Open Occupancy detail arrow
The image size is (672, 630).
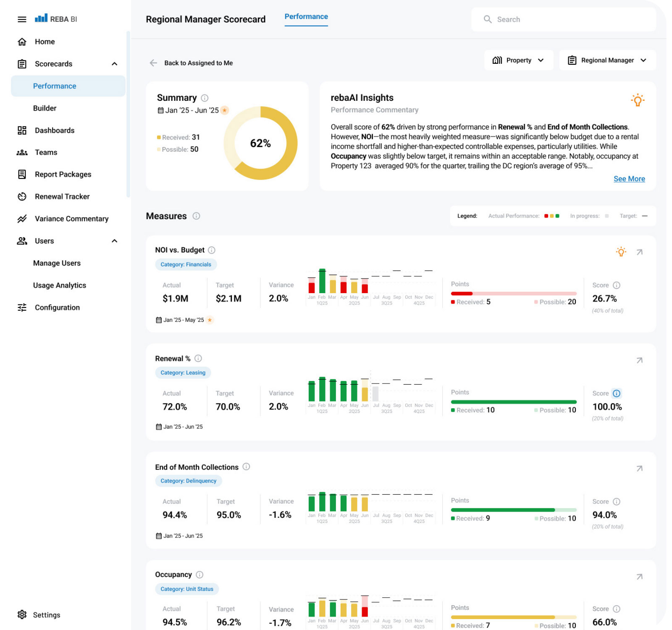(x=639, y=577)
